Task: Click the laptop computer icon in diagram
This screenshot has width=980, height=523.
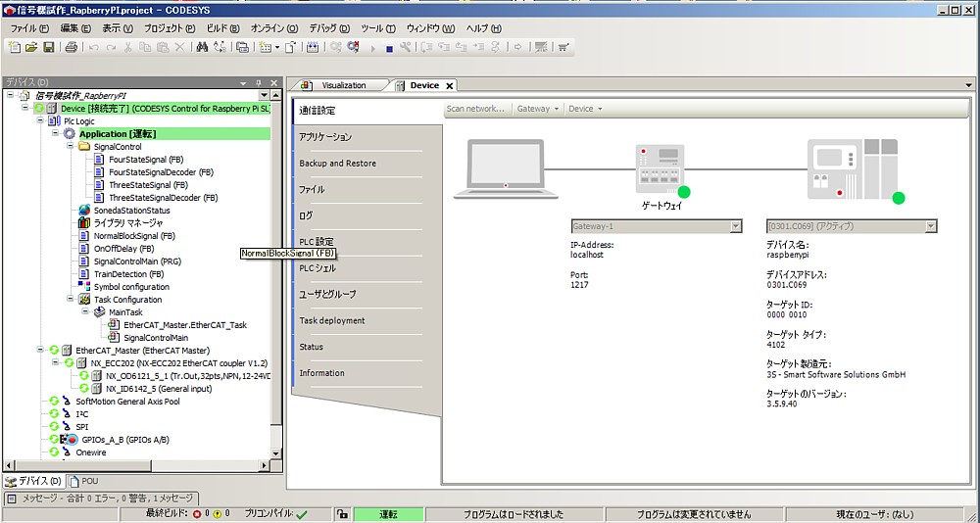Action: pyautogui.click(x=506, y=169)
